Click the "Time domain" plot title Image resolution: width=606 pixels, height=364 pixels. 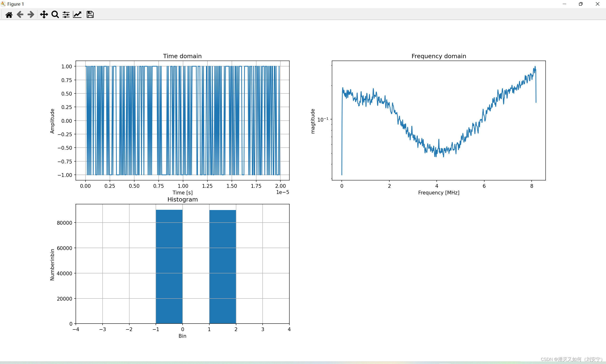click(182, 56)
